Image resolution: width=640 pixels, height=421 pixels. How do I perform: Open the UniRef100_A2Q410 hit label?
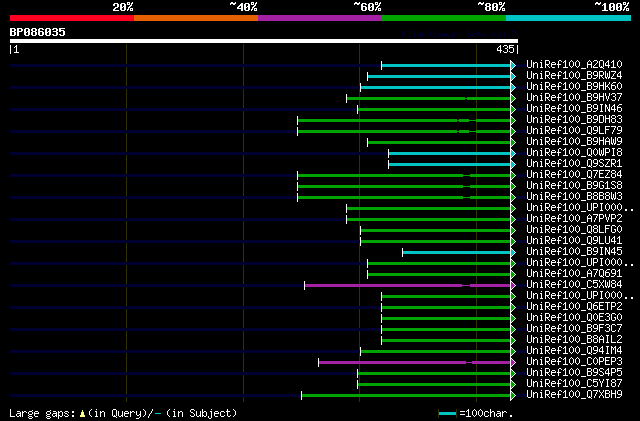tap(574, 65)
